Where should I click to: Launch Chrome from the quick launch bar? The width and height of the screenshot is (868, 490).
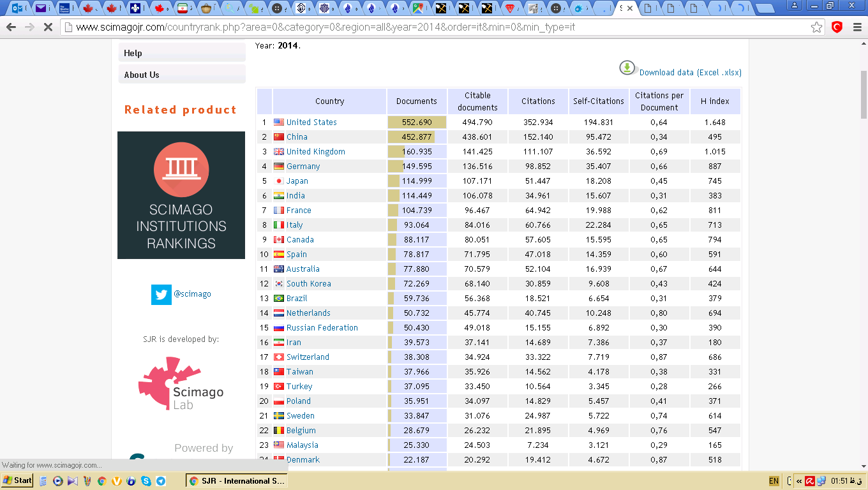click(x=101, y=481)
